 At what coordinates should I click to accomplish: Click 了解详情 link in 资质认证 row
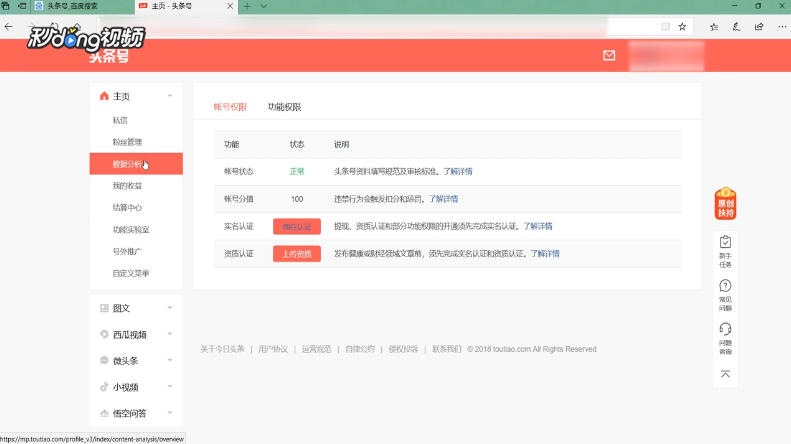545,253
